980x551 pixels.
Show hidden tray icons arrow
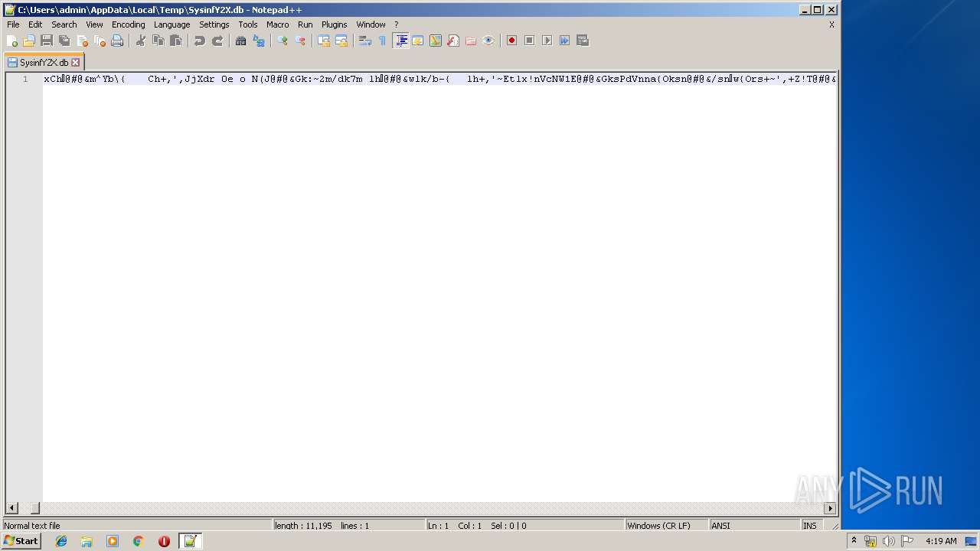coord(854,541)
